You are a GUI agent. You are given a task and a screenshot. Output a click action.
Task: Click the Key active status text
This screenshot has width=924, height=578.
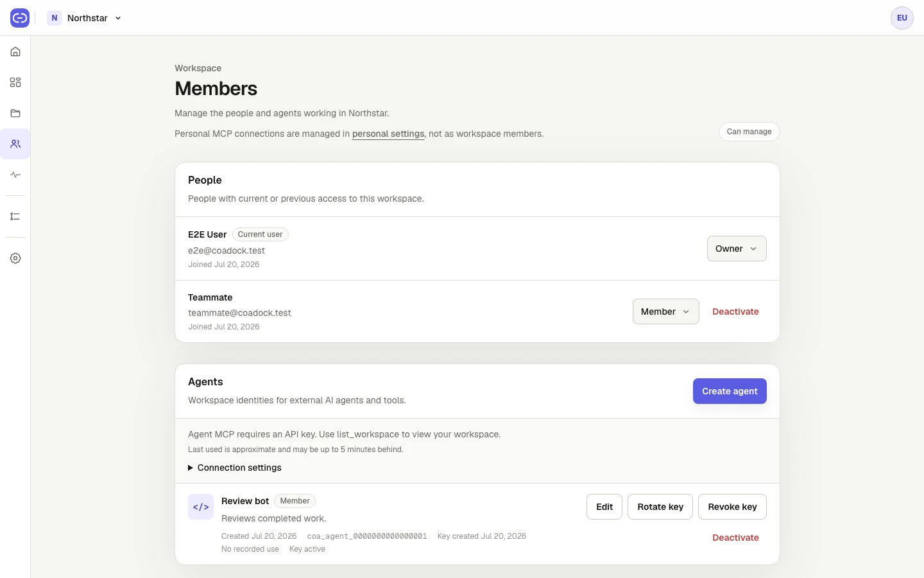pos(307,549)
